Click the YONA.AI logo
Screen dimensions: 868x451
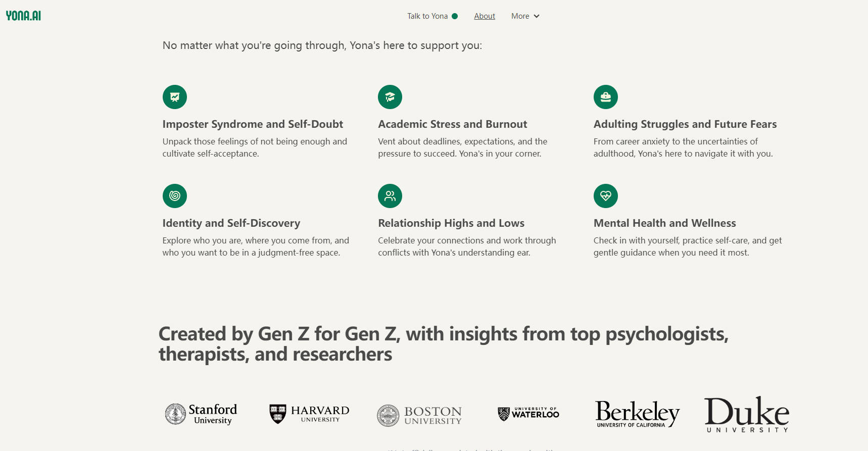pos(23,16)
